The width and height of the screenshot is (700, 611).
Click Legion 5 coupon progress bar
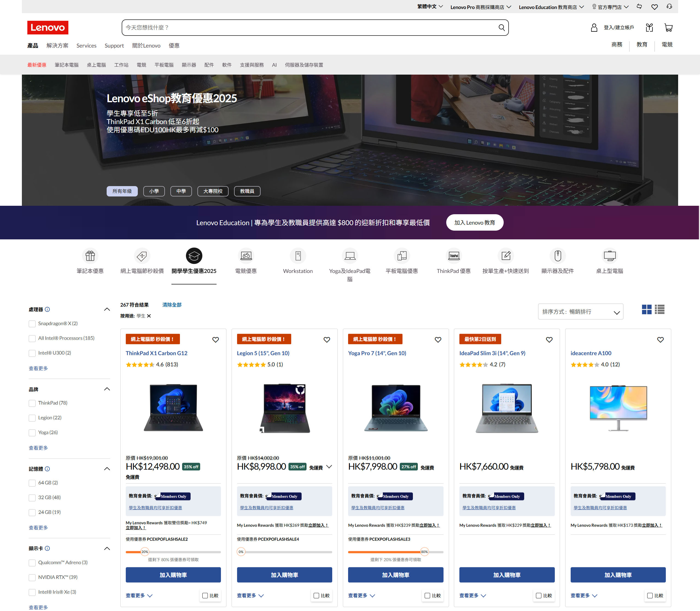pyautogui.click(x=284, y=552)
